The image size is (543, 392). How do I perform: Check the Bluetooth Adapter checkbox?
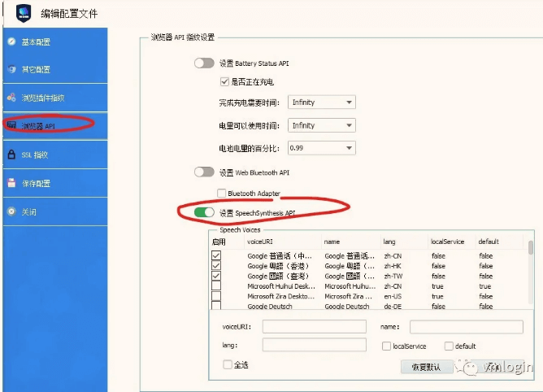221,193
